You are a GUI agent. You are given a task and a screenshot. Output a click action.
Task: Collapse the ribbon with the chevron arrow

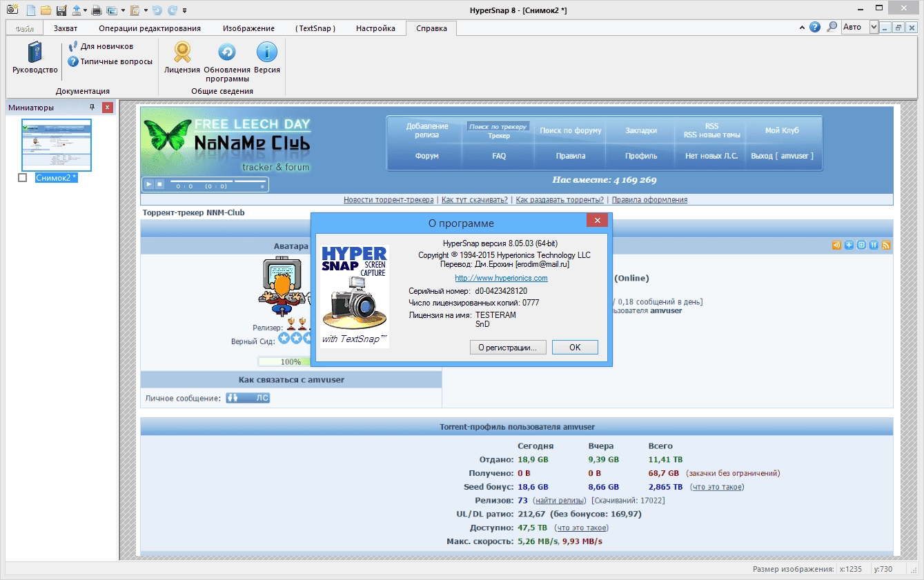(x=802, y=28)
